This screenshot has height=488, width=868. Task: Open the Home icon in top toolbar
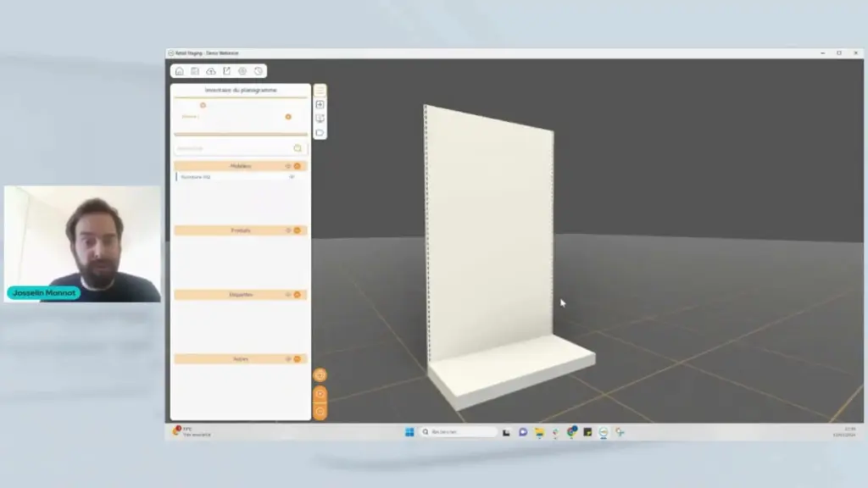click(180, 71)
